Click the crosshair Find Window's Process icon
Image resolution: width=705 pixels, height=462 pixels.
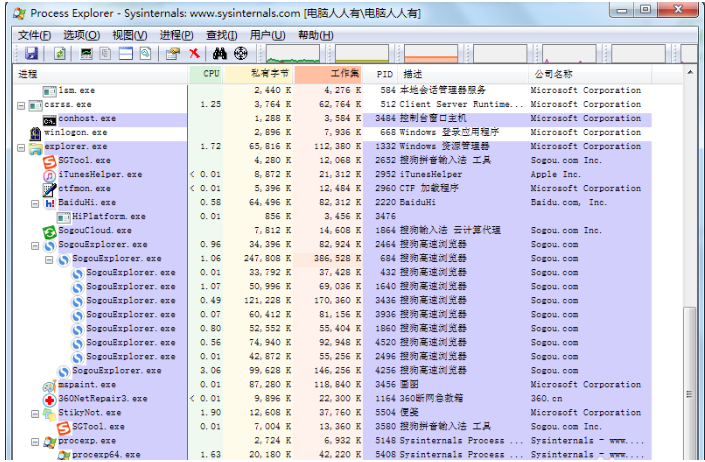click(240, 53)
